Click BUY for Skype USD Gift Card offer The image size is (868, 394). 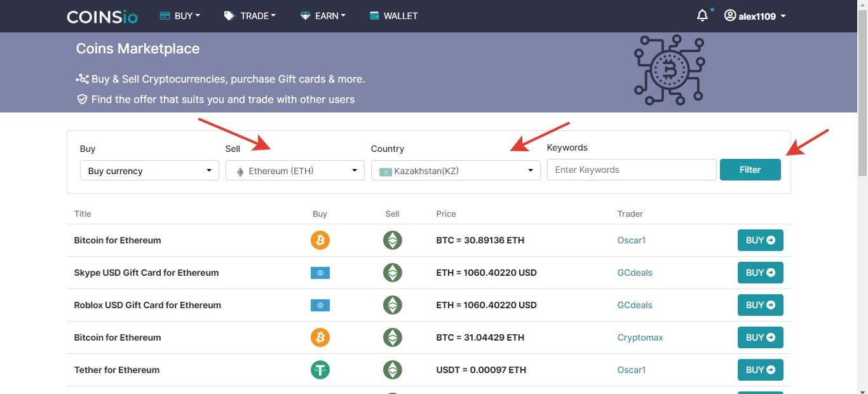(761, 273)
